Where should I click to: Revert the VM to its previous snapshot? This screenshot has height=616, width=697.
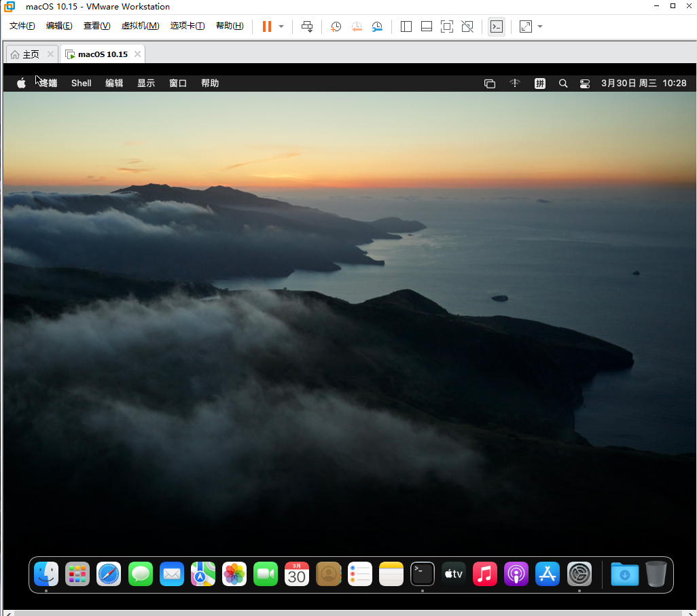(357, 26)
